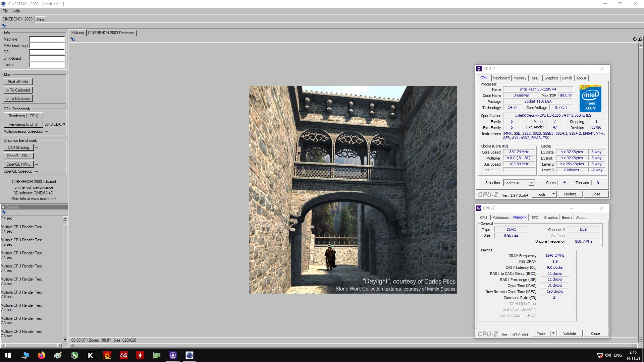Select the Pictures tab
The width and height of the screenshot is (644, 362).
(77, 33)
